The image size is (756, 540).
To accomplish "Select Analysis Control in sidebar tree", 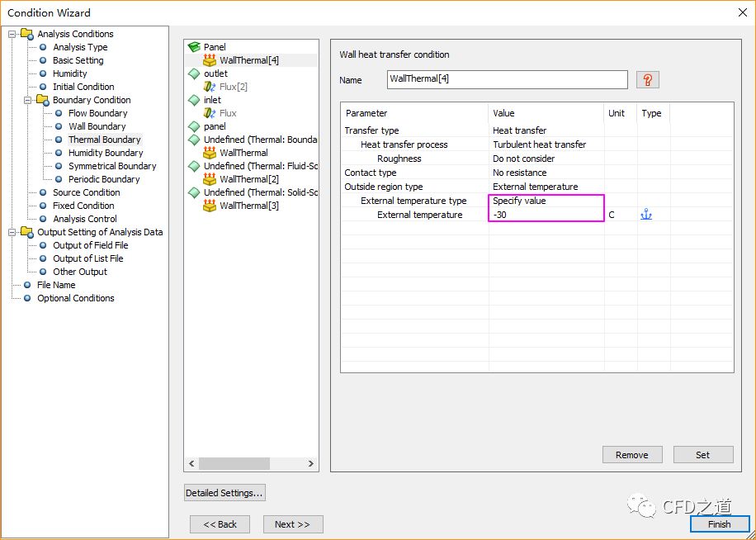I will tap(84, 219).
